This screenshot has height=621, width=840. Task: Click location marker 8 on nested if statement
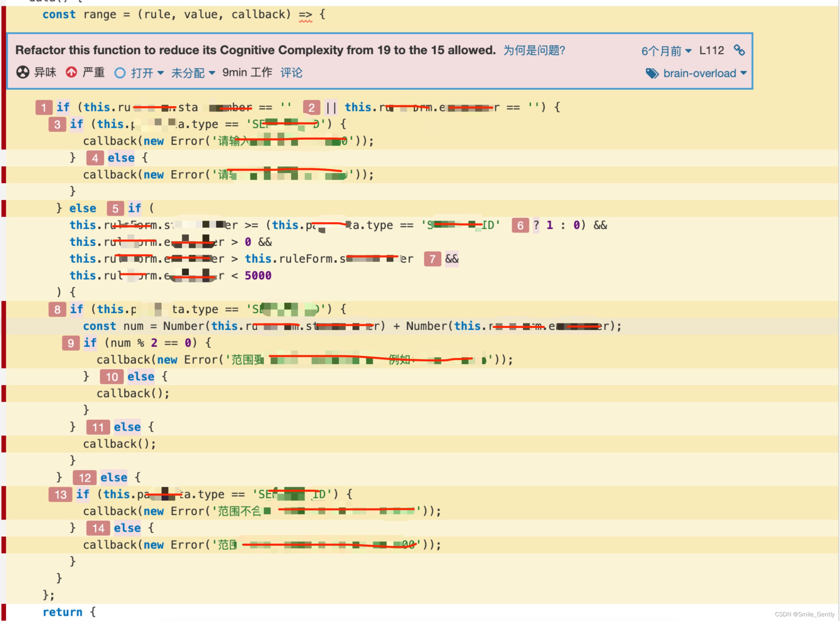tap(57, 309)
